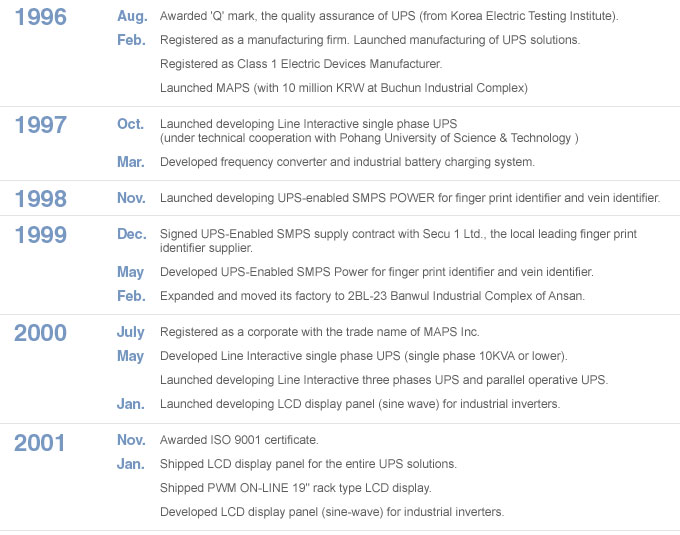Select the July month label in 2000

(131, 333)
